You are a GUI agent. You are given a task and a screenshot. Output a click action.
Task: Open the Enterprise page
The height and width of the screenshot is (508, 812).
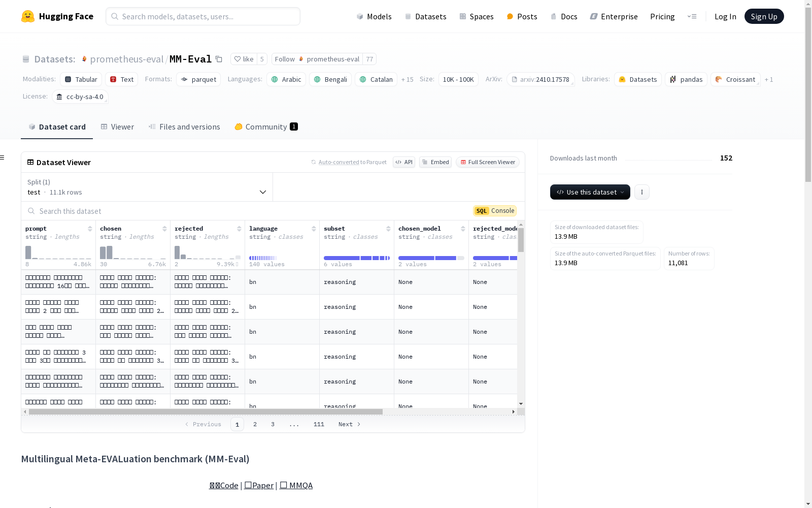pyautogui.click(x=614, y=16)
